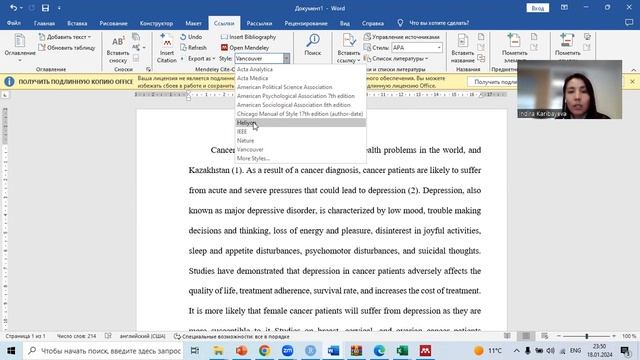Viewport: 640px width, 360px height.
Task: Select Chicago Manual of Style 17th edition
Action: 300,114
